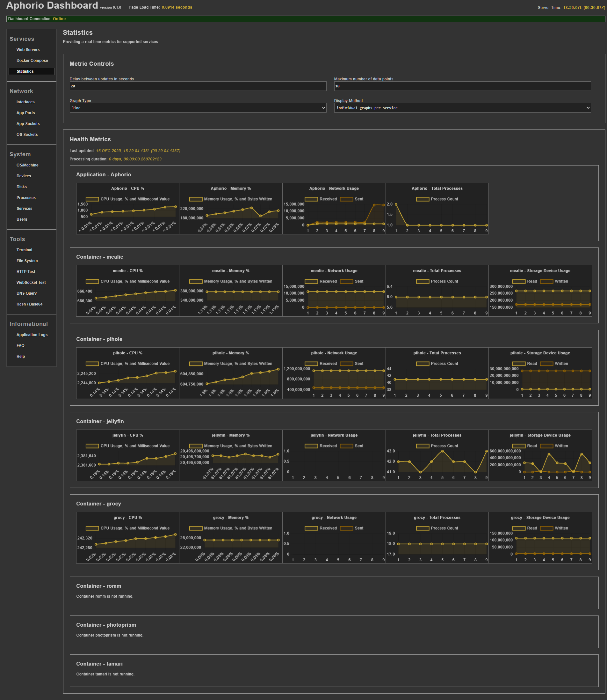This screenshot has width=607, height=700.
Task: Navigate to the OS/Machine page
Action: click(x=27, y=166)
